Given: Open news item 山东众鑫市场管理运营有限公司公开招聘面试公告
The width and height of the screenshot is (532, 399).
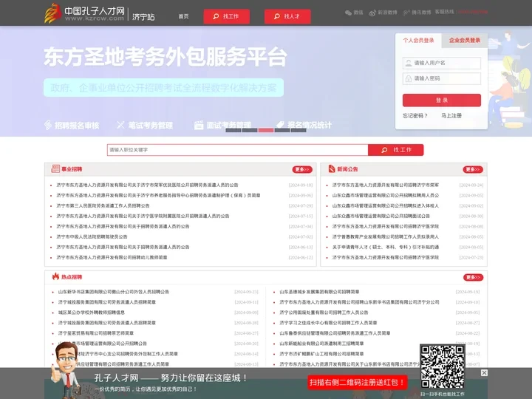Looking at the screenshot, I should [x=381, y=216].
